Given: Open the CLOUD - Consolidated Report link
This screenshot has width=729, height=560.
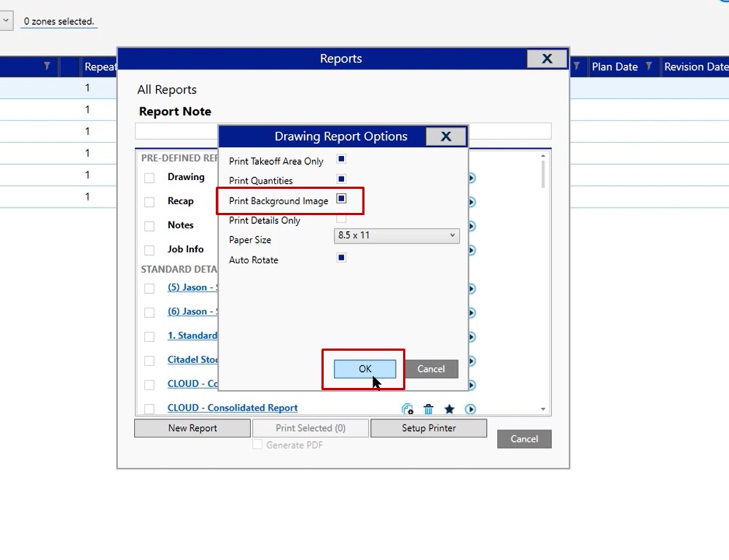Looking at the screenshot, I should 233,408.
